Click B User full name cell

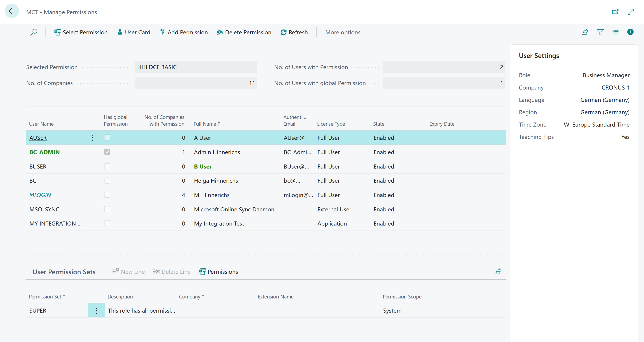point(203,167)
